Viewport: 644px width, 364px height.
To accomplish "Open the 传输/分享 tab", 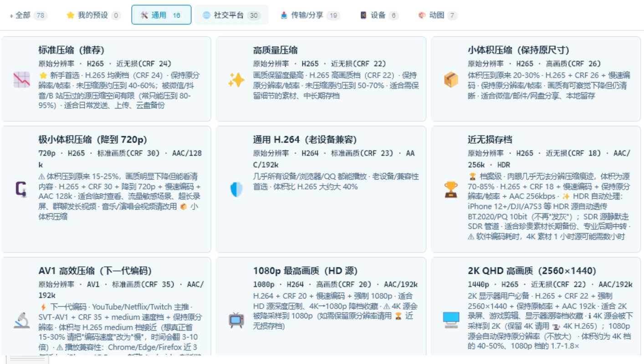I will [310, 15].
